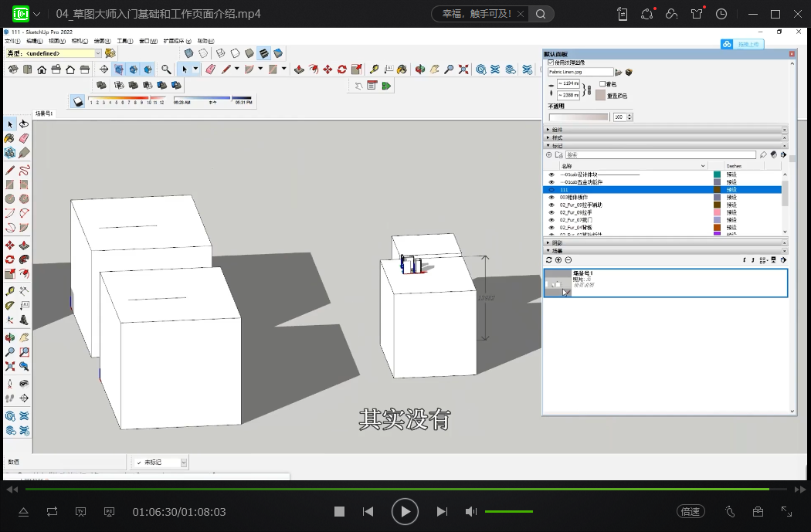The height and width of the screenshot is (532, 811).
Task: Open the File menu
Action: [x=12, y=41]
